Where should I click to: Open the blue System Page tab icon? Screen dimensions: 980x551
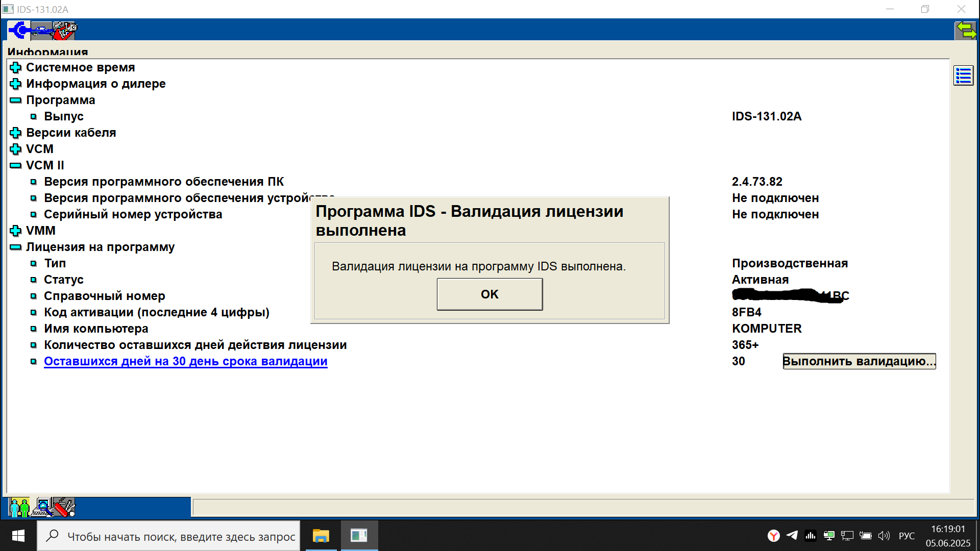[x=19, y=31]
